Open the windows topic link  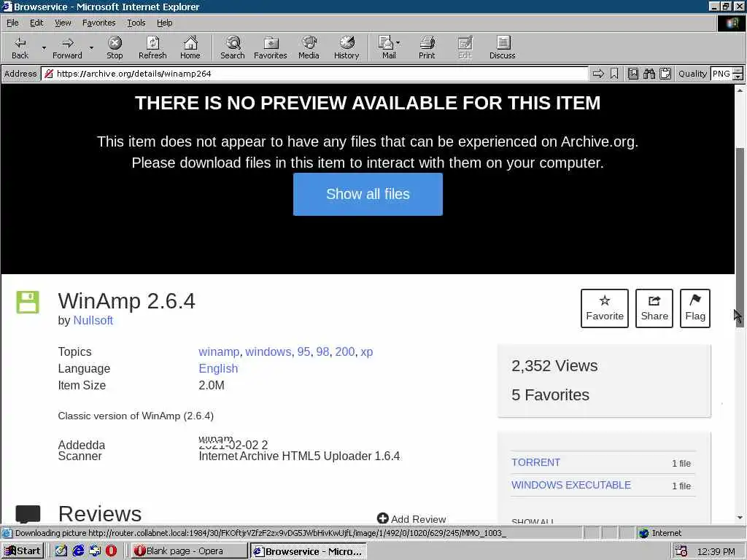tap(268, 352)
